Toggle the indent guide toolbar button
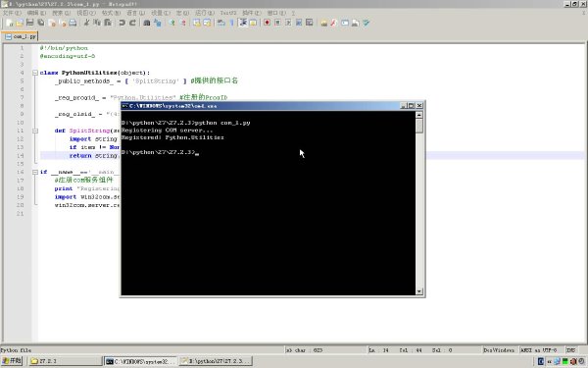This screenshot has width=588, height=368. click(243, 23)
